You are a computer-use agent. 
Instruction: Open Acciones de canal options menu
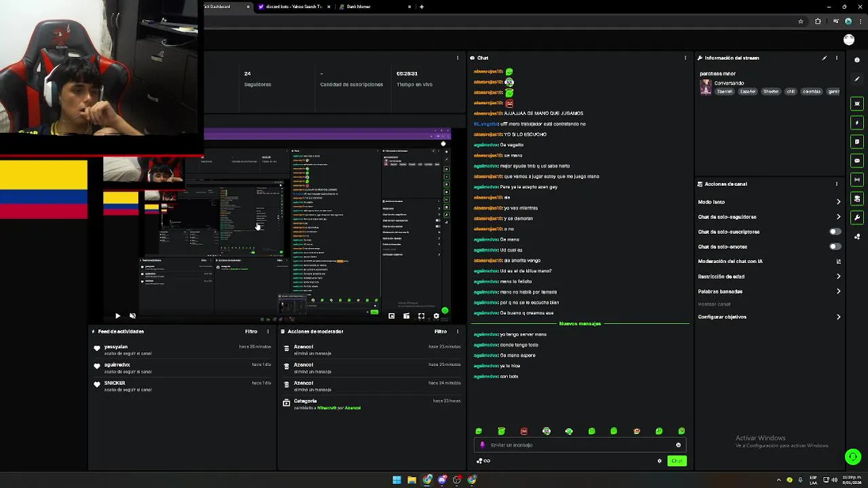point(837,184)
